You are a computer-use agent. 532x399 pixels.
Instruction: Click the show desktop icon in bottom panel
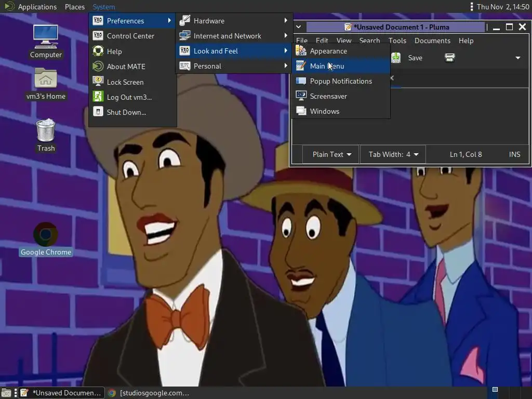(x=6, y=393)
